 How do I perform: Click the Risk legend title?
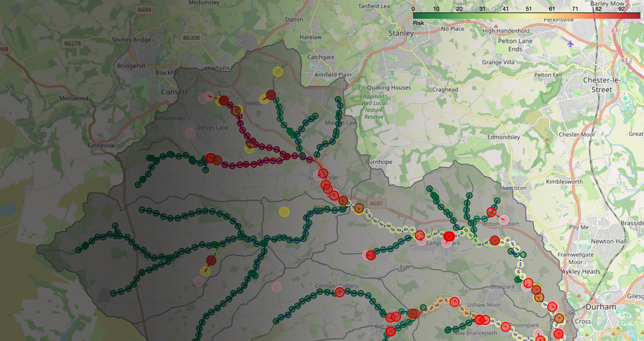point(418,23)
